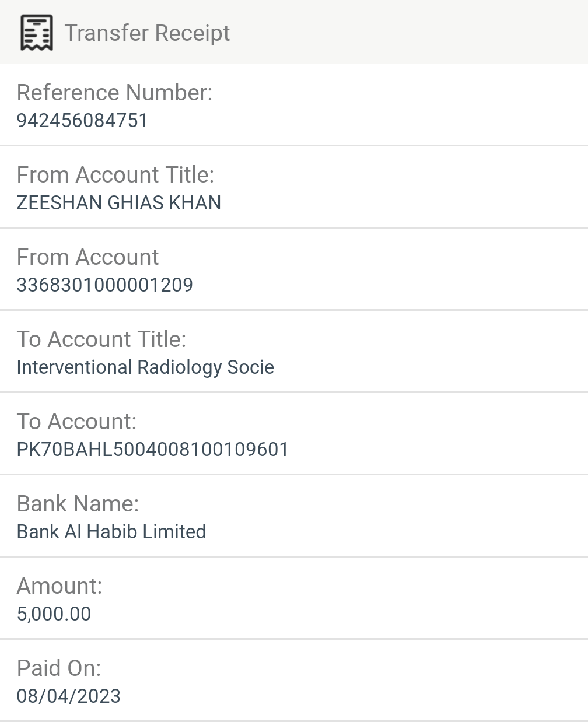The width and height of the screenshot is (588, 722).
Task: Tap the To Account: label
Action: [x=76, y=422]
